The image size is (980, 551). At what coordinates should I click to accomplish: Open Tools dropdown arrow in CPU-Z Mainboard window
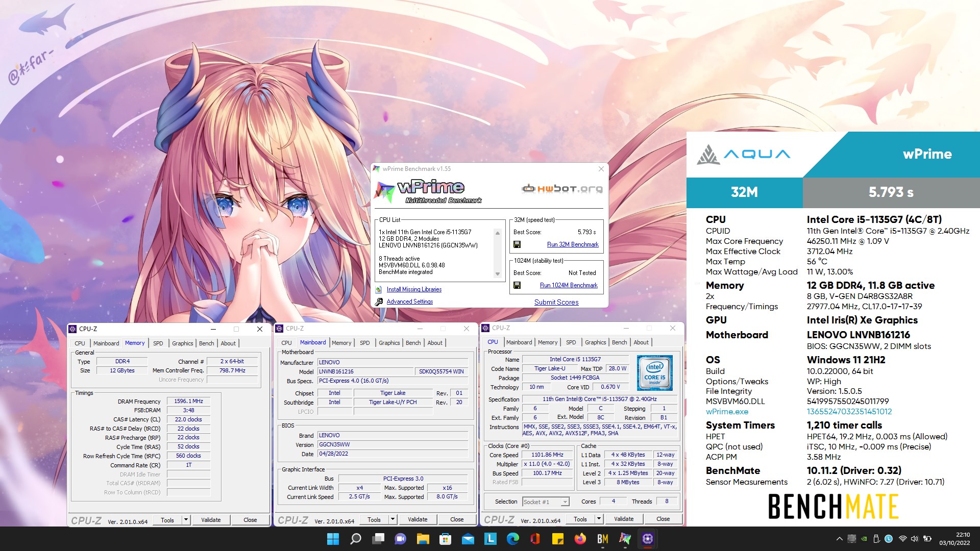click(x=393, y=519)
